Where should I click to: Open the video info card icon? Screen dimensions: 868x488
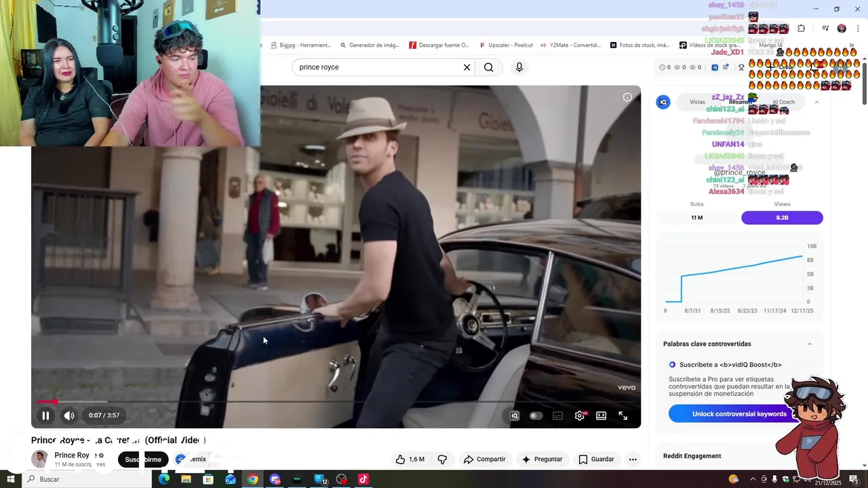(x=627, y=98)
